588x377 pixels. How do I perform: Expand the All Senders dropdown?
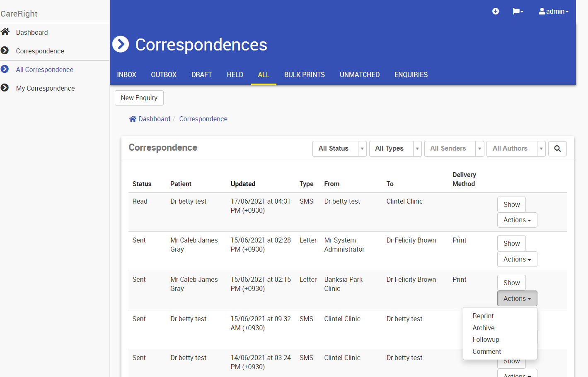pyautogui.click(x=479, y=149)
